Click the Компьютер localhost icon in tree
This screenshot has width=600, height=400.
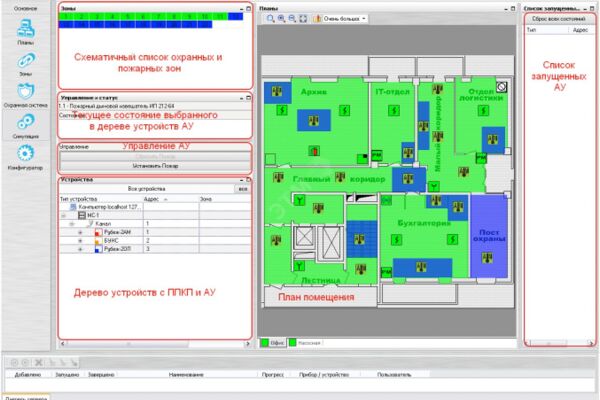(73, 207)
